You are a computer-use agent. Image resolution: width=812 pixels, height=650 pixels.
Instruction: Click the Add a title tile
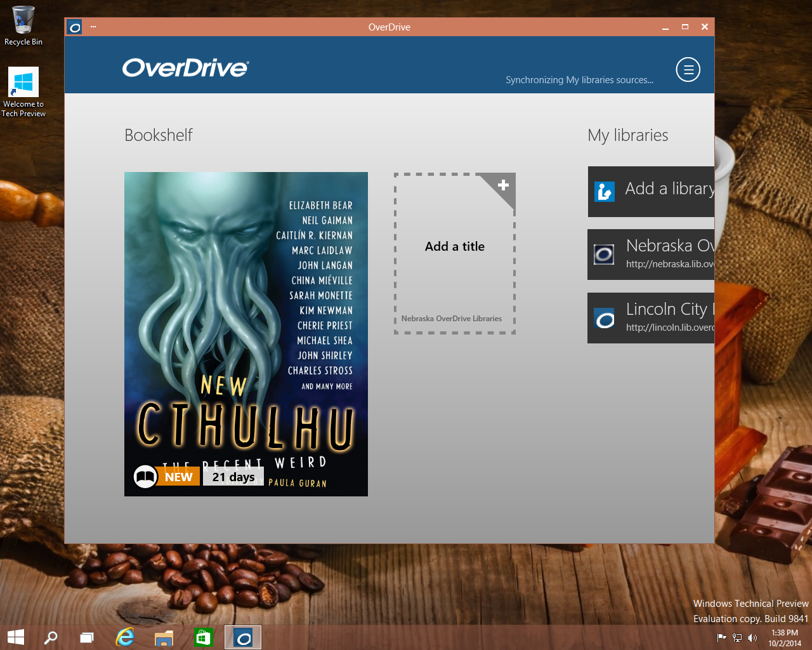455,253
